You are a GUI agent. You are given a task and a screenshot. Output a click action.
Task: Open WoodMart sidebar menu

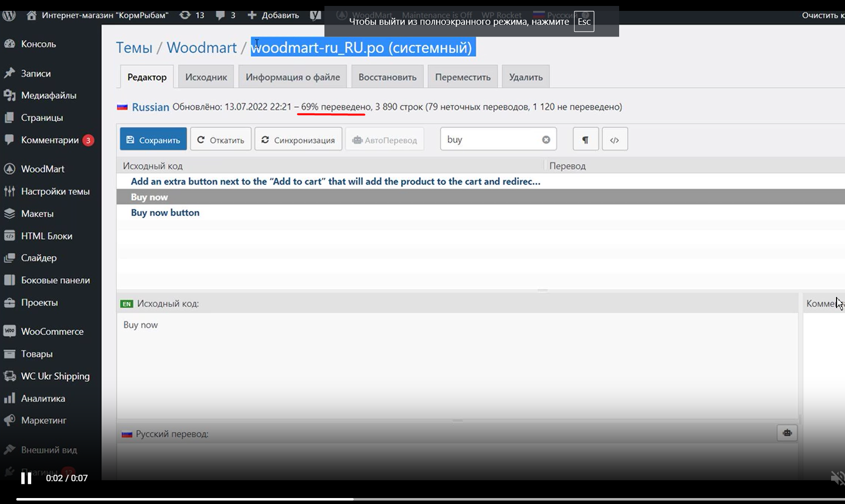tap(43, 169)
